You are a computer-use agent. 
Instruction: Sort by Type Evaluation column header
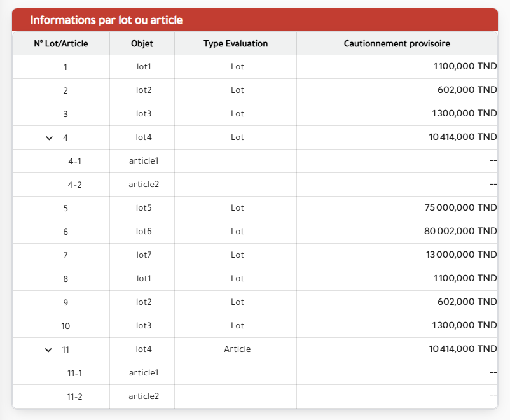click(x=235, y=44)
